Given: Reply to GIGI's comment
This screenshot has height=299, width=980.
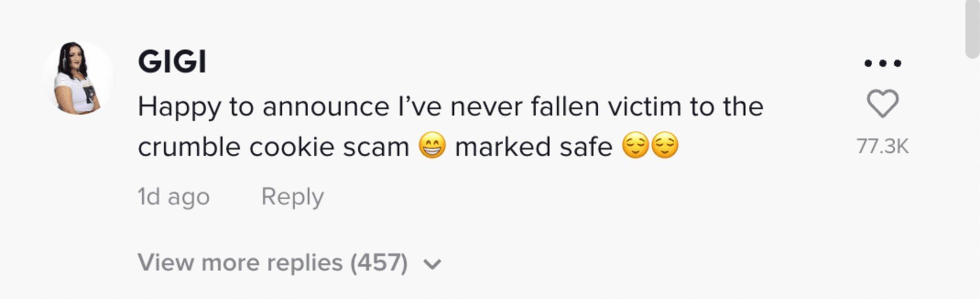Looking at the screenshot, I should pos(292,197).
